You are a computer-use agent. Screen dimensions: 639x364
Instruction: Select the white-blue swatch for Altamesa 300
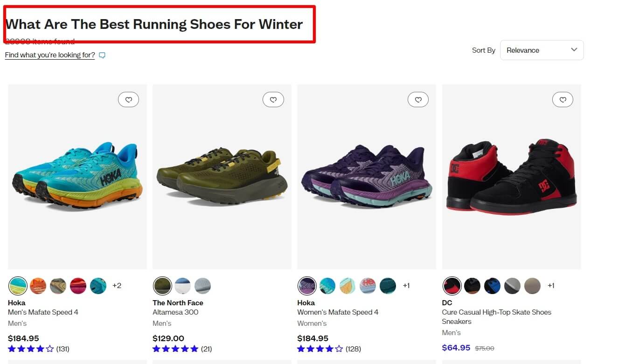(182, 286)
